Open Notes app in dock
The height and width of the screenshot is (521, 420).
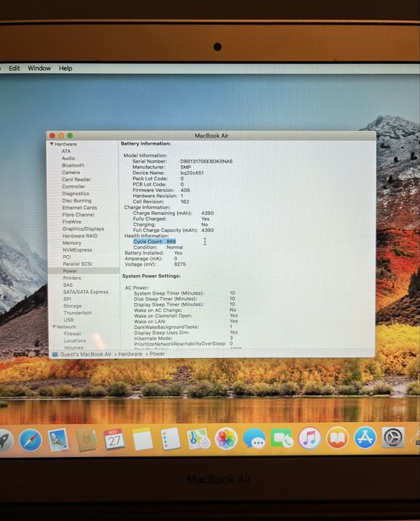(142, 439)
